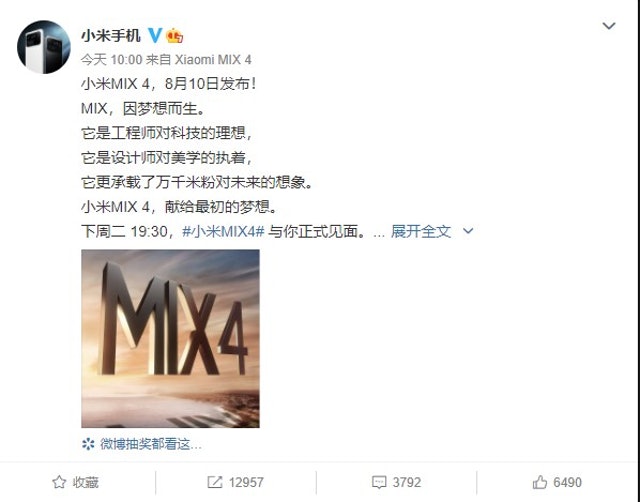Click the 今天 10:00 timestamp link

111,60
